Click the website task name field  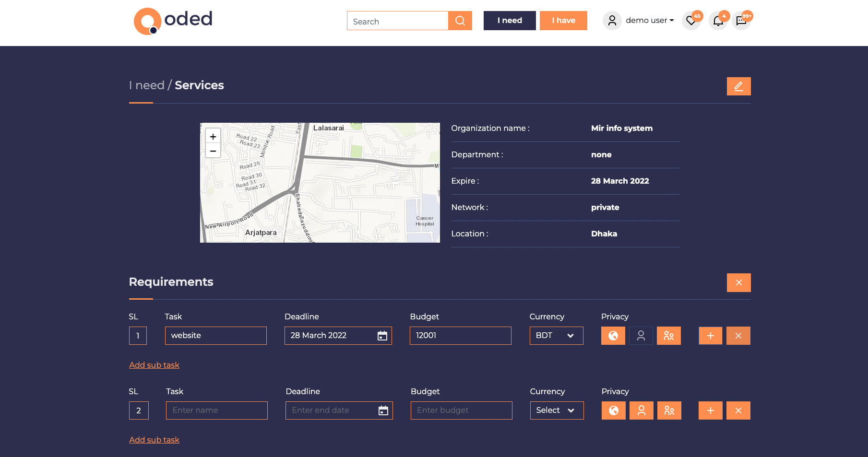pyautogui.click(x=216, y=336)
